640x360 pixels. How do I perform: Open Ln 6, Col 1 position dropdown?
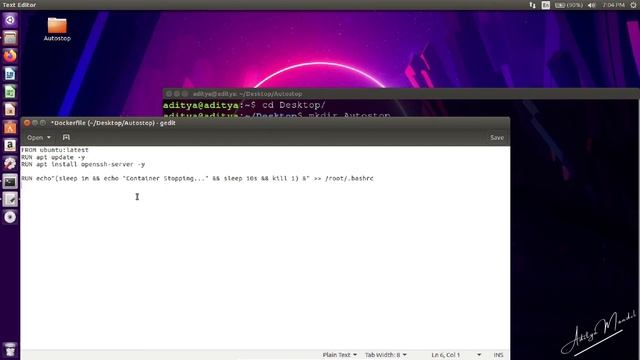(x=456, y=355)
